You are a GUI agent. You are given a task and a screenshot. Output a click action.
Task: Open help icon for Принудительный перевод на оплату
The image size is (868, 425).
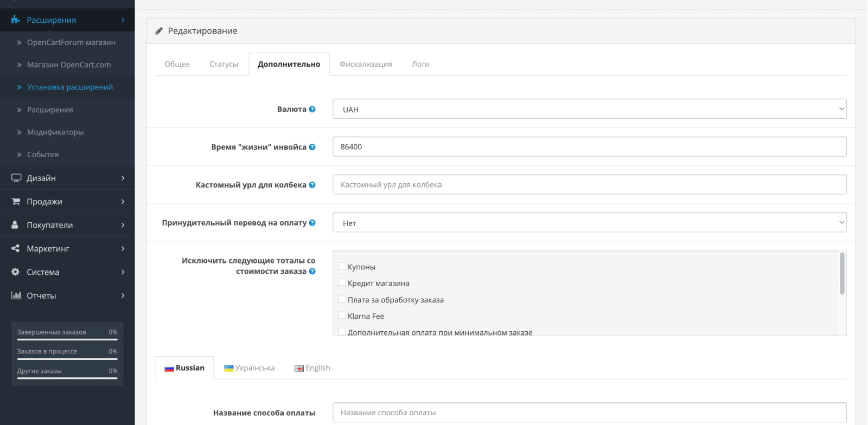point(312,223)
